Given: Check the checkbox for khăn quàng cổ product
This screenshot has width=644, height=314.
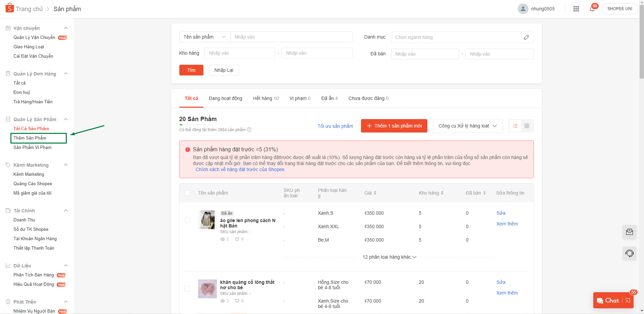Looking at the screenshot, I should click(x=187, y=289).
